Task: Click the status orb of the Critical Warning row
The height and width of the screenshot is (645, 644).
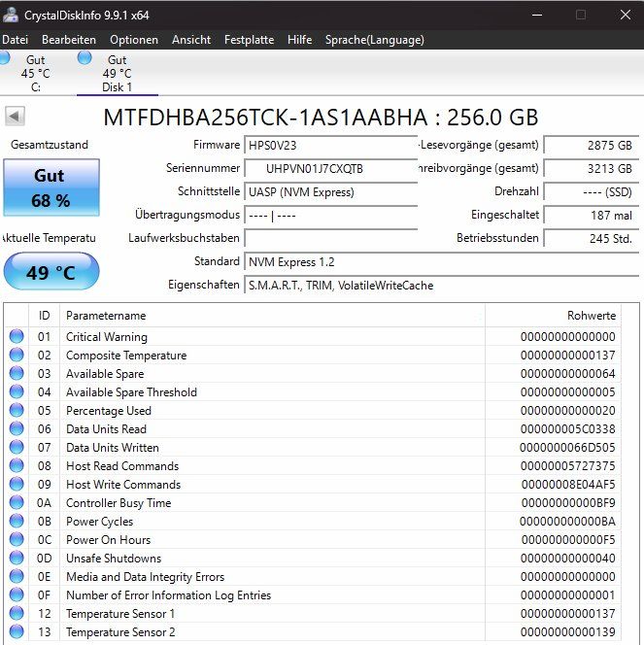Action: click(x=17, y=336)
